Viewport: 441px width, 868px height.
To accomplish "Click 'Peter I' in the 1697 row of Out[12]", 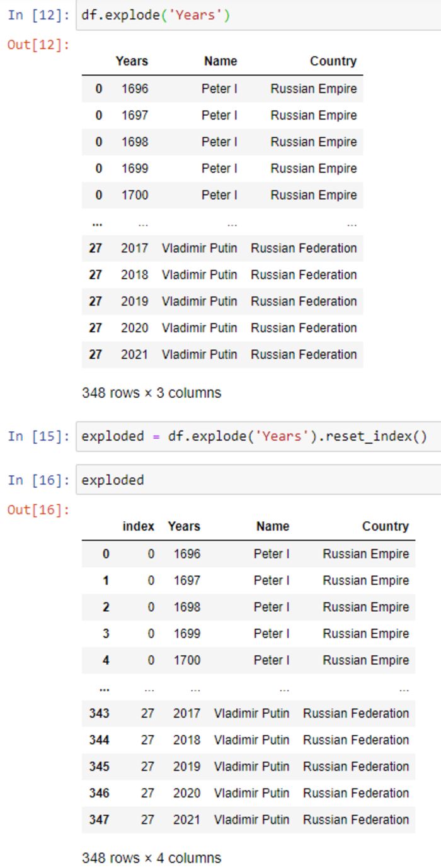I will [x=219, y=115].
